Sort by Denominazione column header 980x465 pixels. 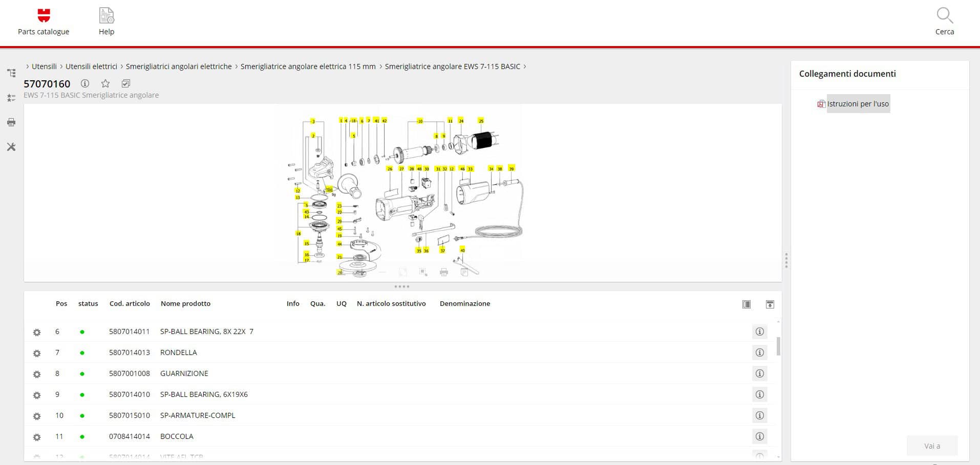click(465, 304)
